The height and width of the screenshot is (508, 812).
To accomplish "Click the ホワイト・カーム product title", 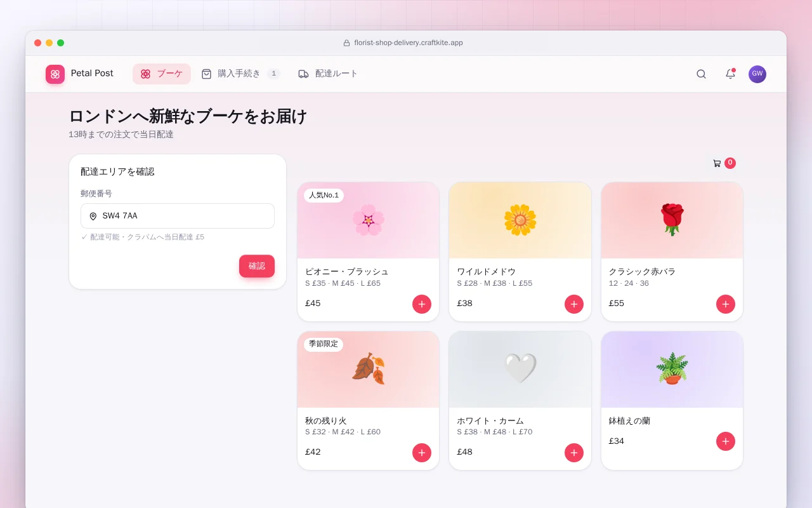I will 490,421.
